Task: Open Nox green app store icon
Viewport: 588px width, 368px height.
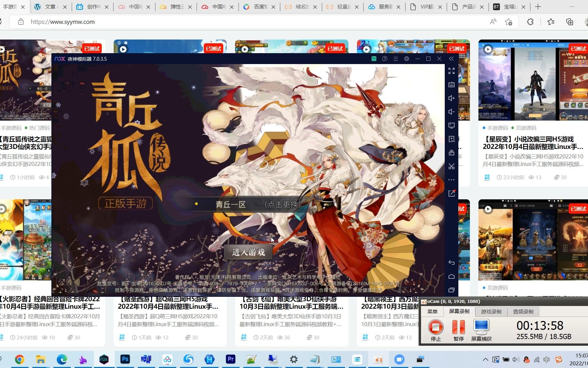Action: (x=374, y=59)
